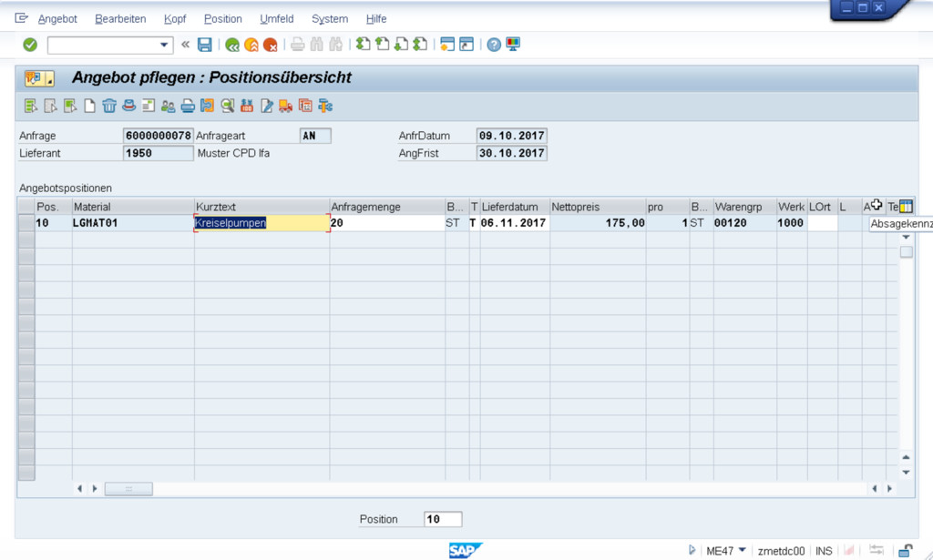
Task: Open the System menu
Action: [330, 19]
